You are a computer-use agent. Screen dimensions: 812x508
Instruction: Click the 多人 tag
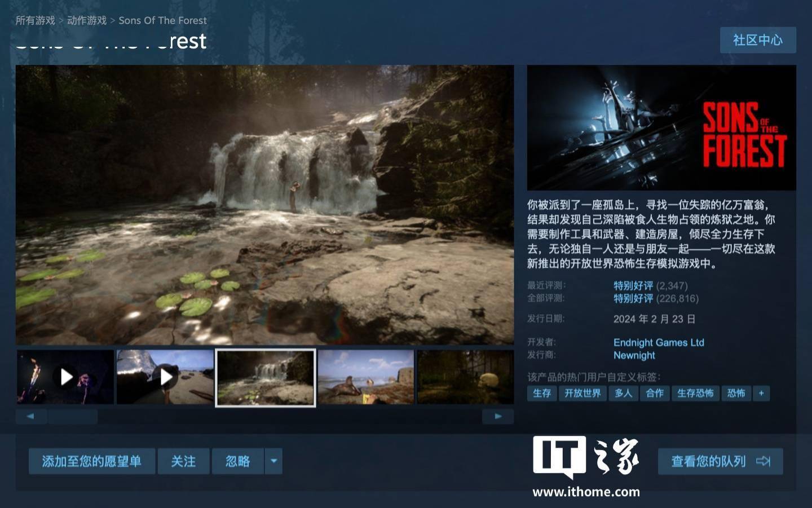click(x=623, y=393)
